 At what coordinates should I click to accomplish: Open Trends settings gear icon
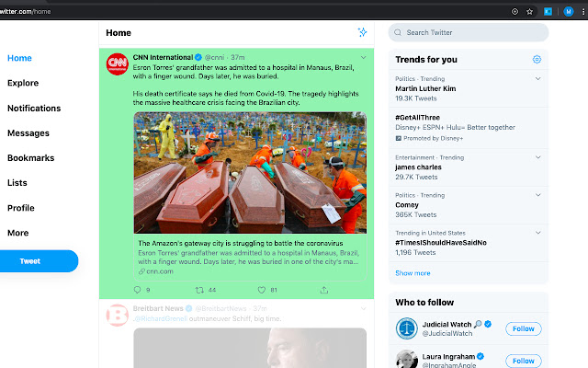537,59
